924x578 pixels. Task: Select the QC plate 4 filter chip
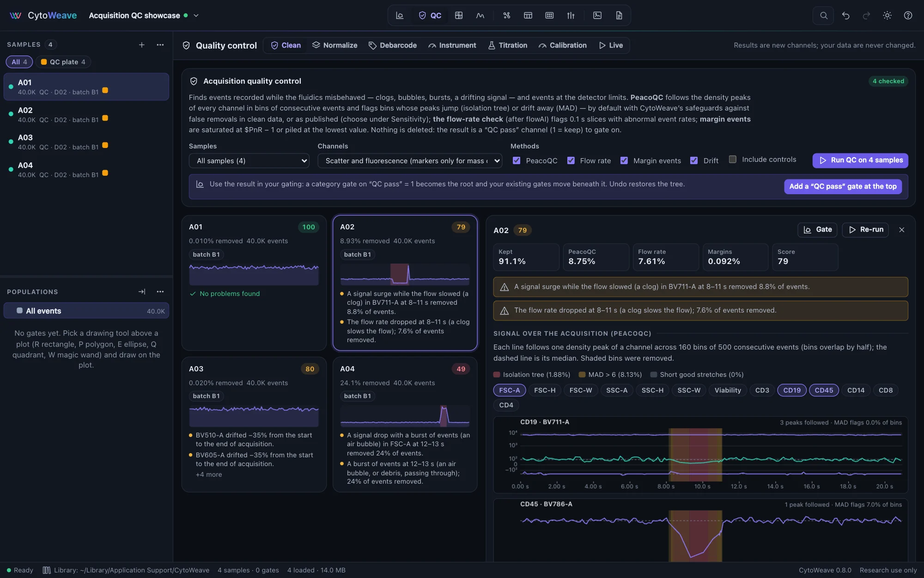click(63, 62)
